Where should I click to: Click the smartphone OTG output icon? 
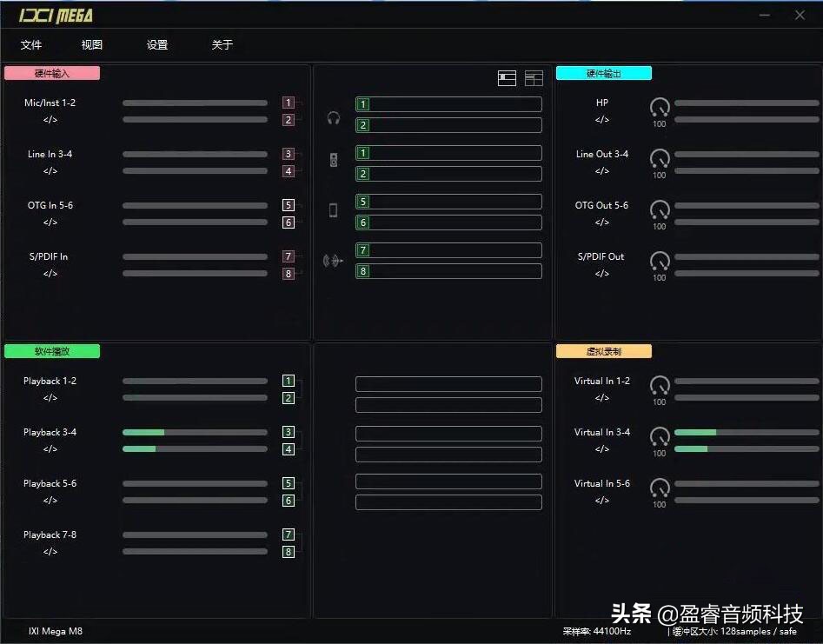pyautogui.click(x=333, y=210)
